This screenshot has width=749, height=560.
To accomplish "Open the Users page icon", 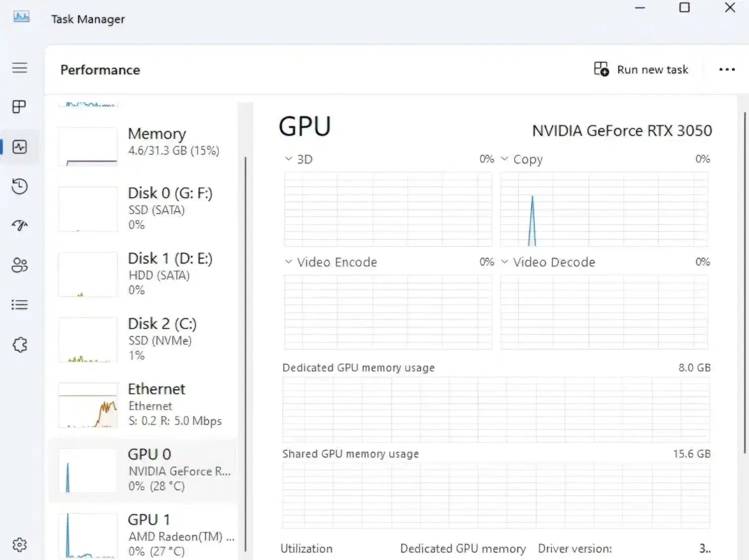I will point(19,265).
